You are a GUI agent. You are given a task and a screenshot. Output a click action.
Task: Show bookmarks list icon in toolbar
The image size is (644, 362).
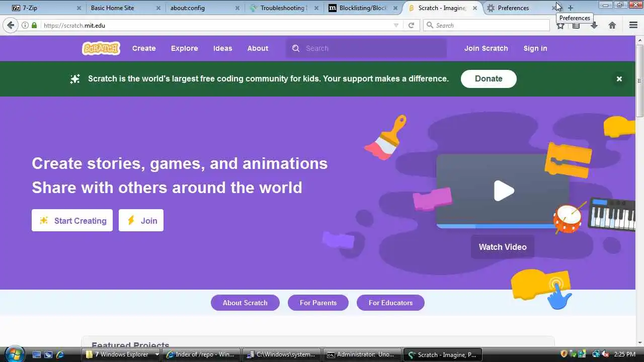pyautogui.click(x=577, y=26)
